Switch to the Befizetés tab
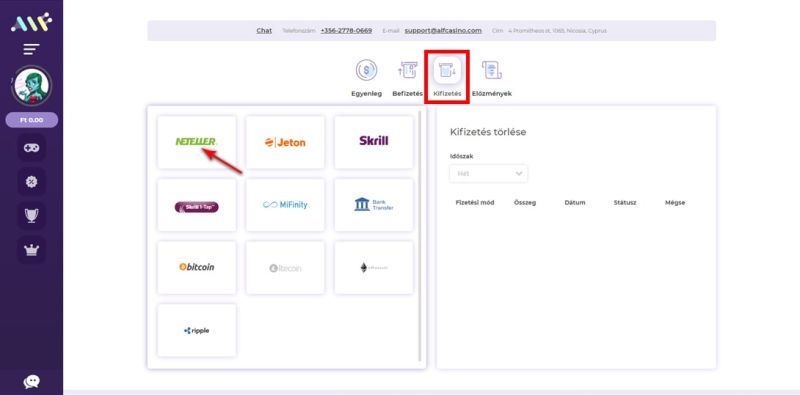 tap(407, 78)
